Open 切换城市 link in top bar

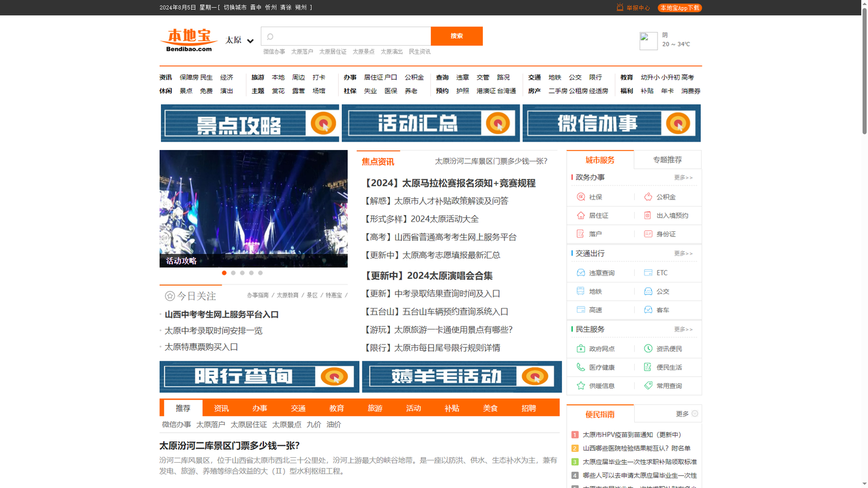point(235,7)
